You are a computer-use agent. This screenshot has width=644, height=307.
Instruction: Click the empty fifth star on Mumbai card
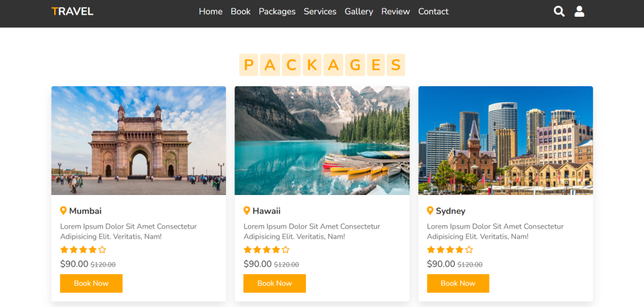tap(102, 250)
